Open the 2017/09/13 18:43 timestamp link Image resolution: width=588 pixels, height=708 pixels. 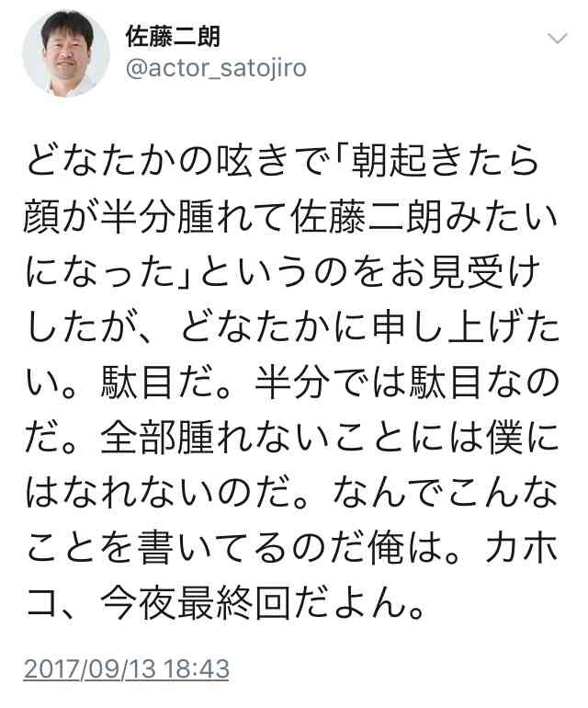[x=127, y=668]
